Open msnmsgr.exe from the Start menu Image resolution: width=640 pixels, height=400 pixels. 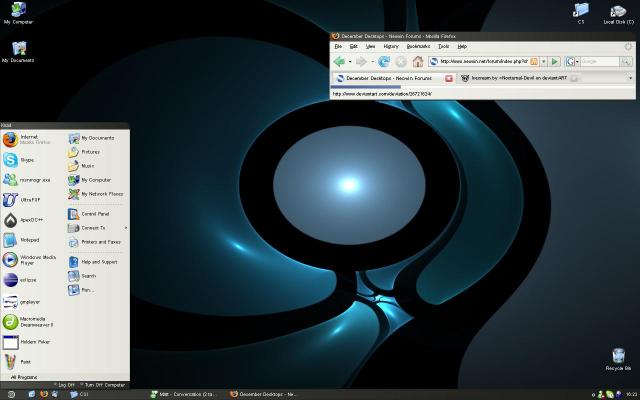[x=27, y=180]
